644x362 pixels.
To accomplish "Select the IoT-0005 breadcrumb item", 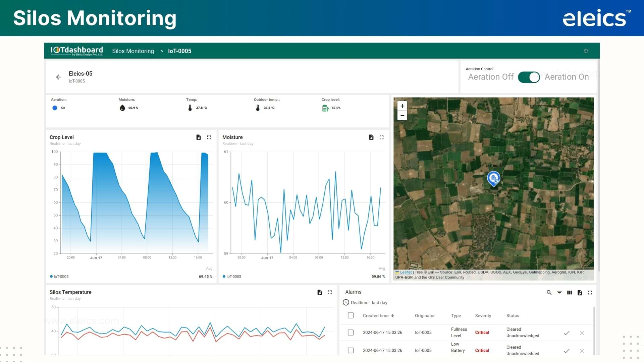I will (x=179, y=51).
